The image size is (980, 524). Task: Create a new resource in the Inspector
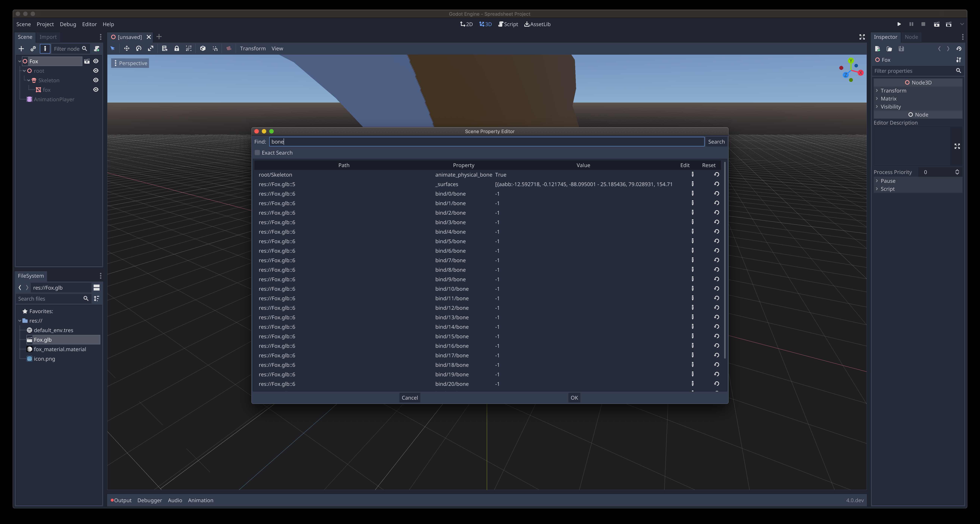tap(878, 49)
